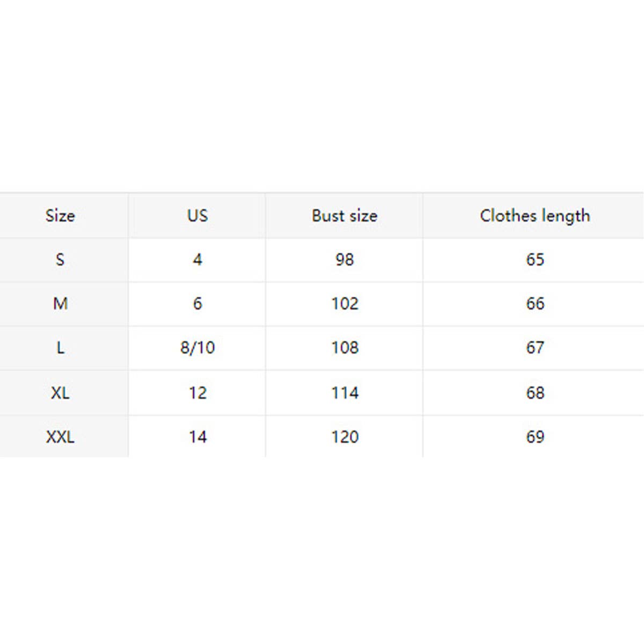Click the Bust size header cell

(x=345, y=216)
